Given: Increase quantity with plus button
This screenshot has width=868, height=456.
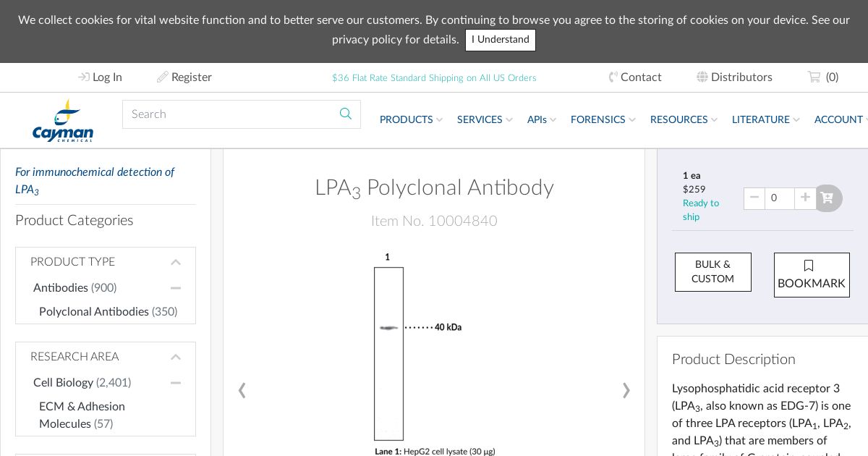Looking at the screenshot, I should (805, 198).
